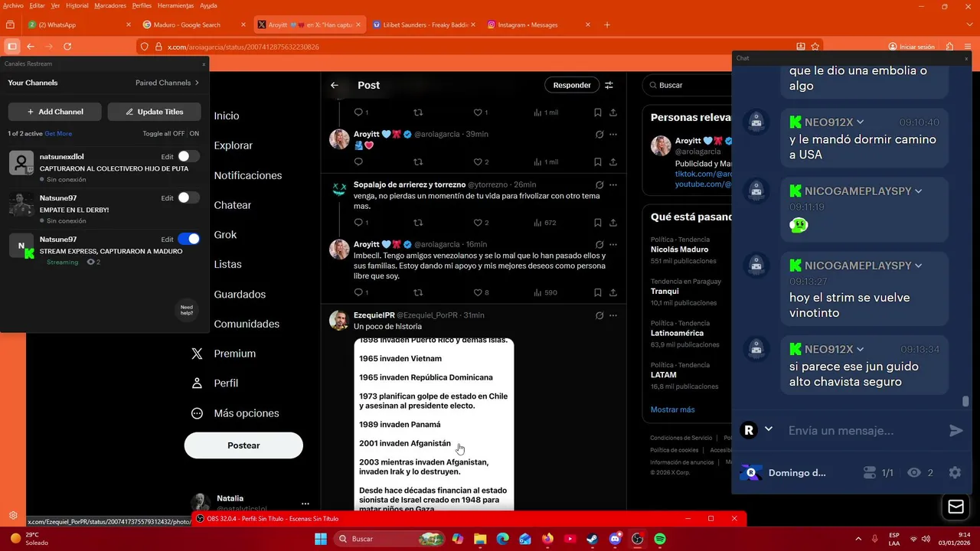
Task: Expand the chat sender account dropdown
Action: point(769,429)
